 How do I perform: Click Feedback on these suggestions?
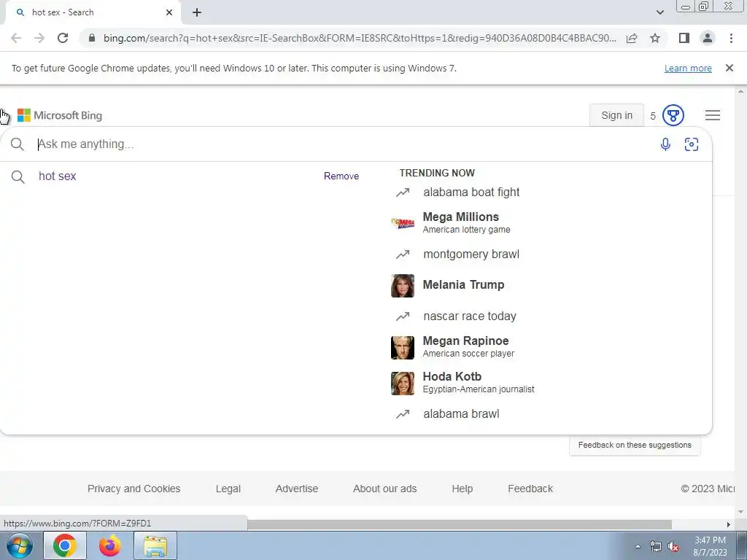point(635,445)
